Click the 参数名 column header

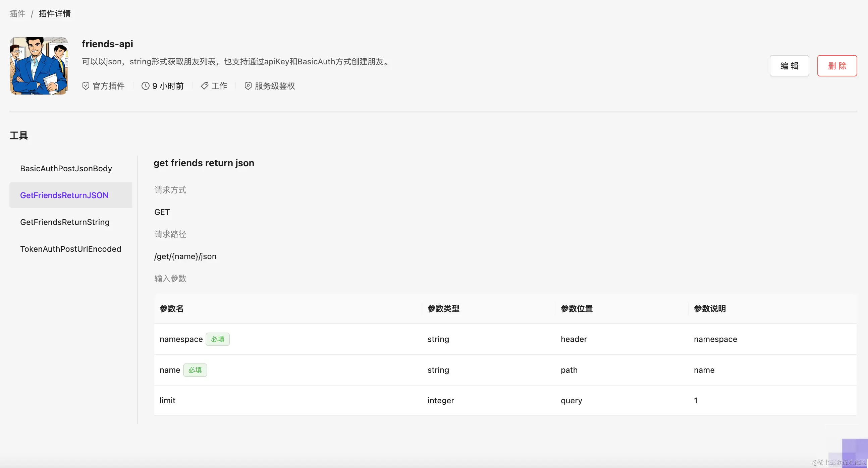171,308
